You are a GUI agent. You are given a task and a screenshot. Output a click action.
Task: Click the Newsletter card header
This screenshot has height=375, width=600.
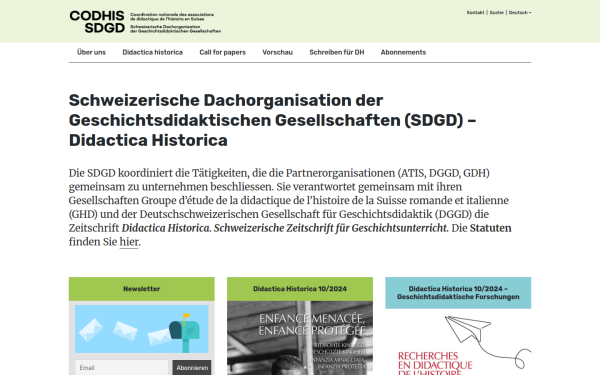[x=142, y=289]
